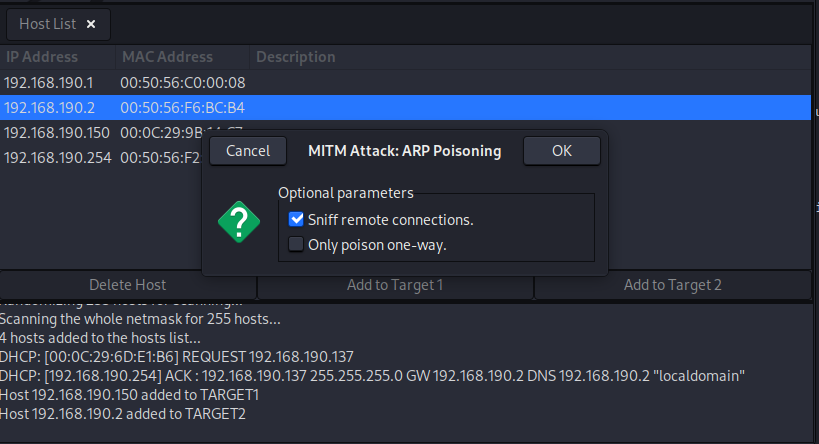The height and width of the screenshot is (444, 819).
Task: Select host 192.168.190.2 row
Action: point(50,107)
